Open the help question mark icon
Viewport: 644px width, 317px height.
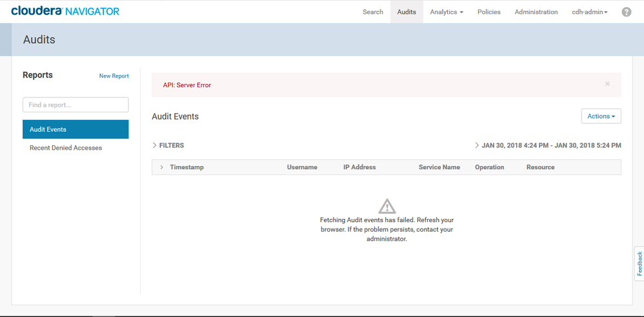click(626, 12)
